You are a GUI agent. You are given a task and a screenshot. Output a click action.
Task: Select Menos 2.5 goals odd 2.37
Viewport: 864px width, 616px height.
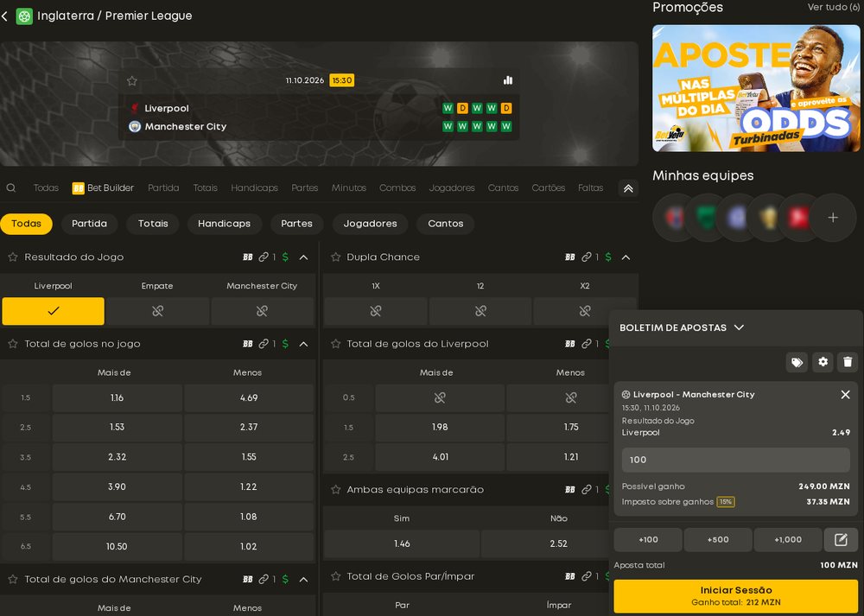click(249, 427)
